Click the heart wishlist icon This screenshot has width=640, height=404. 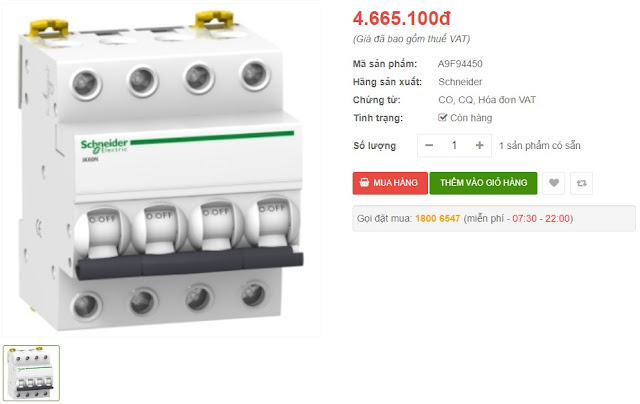pyautogui.click(x=553, y=183)
